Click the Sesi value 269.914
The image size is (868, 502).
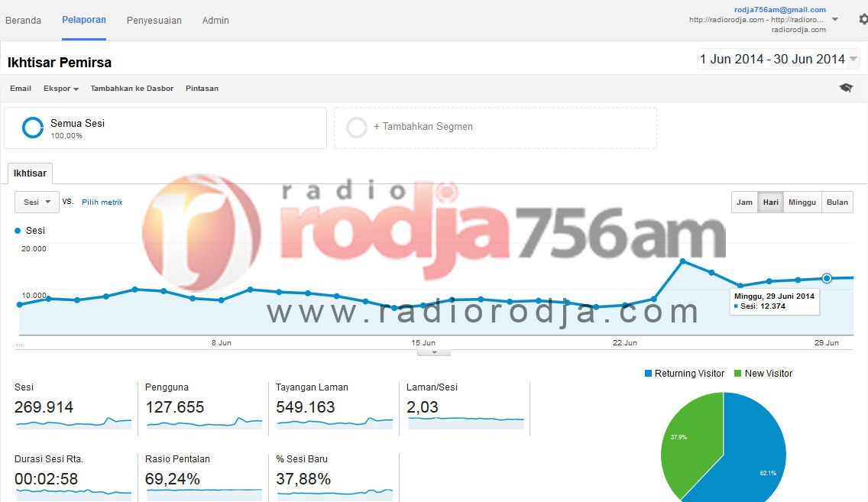click(x=44, y=407)
